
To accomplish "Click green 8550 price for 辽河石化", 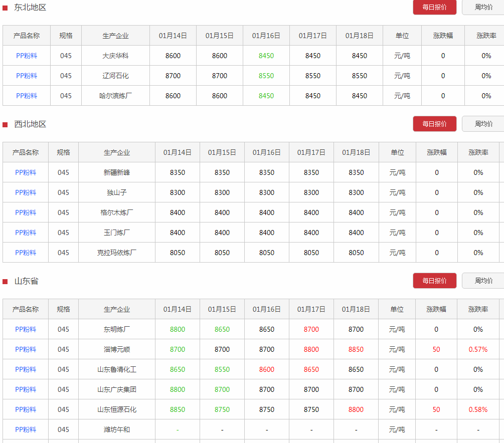I will [x=266, y=76].
